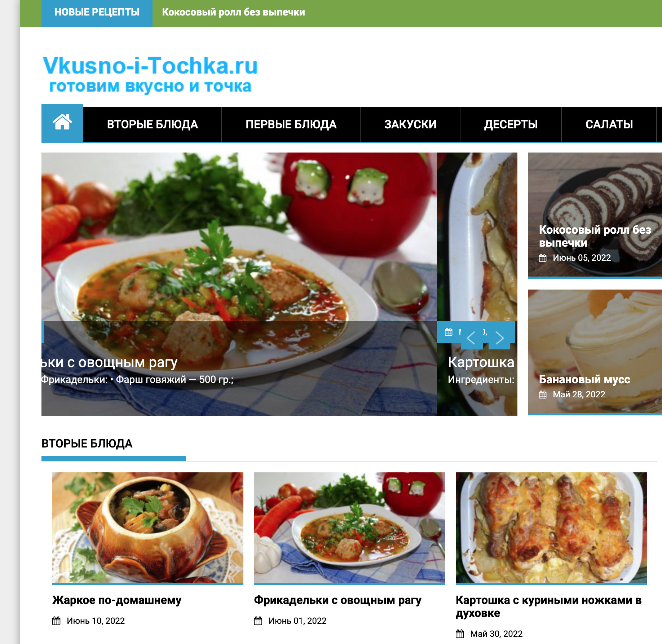Open Жаркое по-домашнему recipe title
The image size is (662, 644).
[x=117, y=600]
